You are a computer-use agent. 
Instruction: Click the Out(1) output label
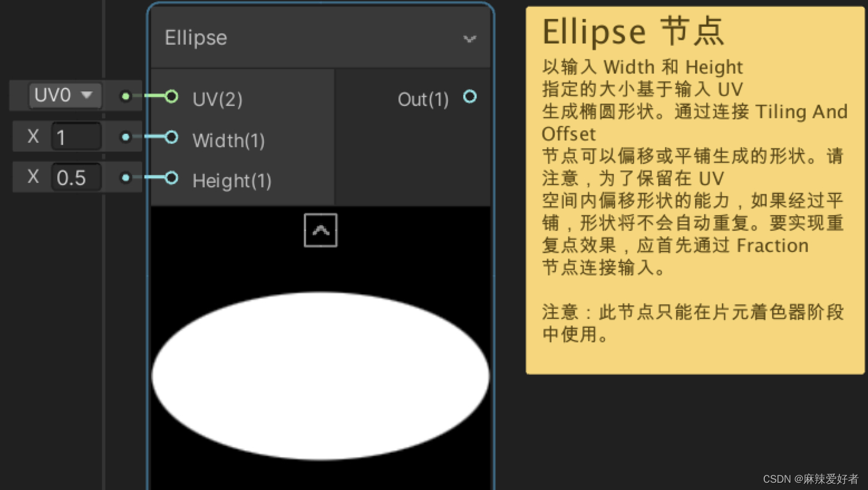[x=423, y=99]
